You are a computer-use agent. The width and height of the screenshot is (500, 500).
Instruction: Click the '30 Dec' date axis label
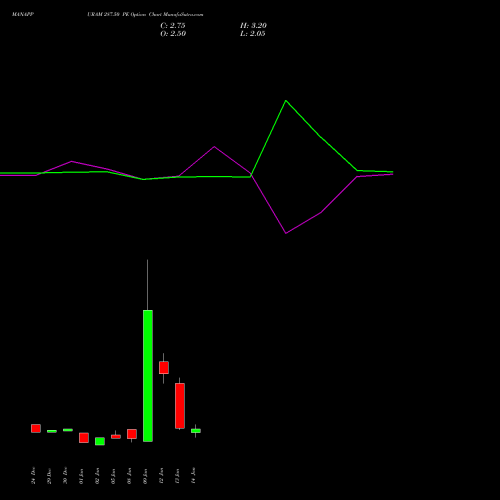65,476
